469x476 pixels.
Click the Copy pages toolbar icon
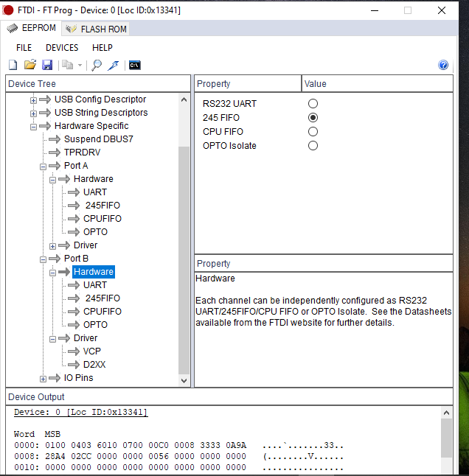(x=67, y=65)
